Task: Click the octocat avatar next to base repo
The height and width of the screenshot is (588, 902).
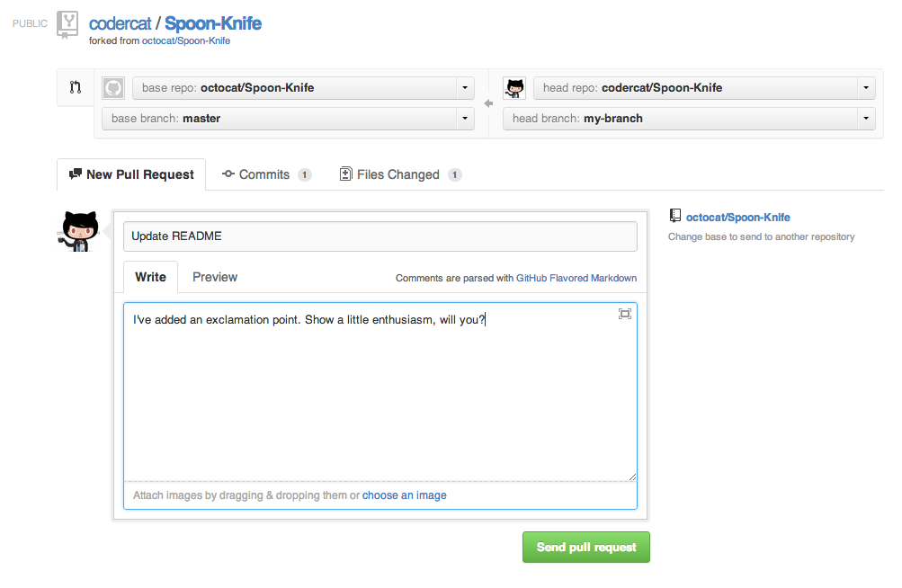Action: [x=112, y=87]
